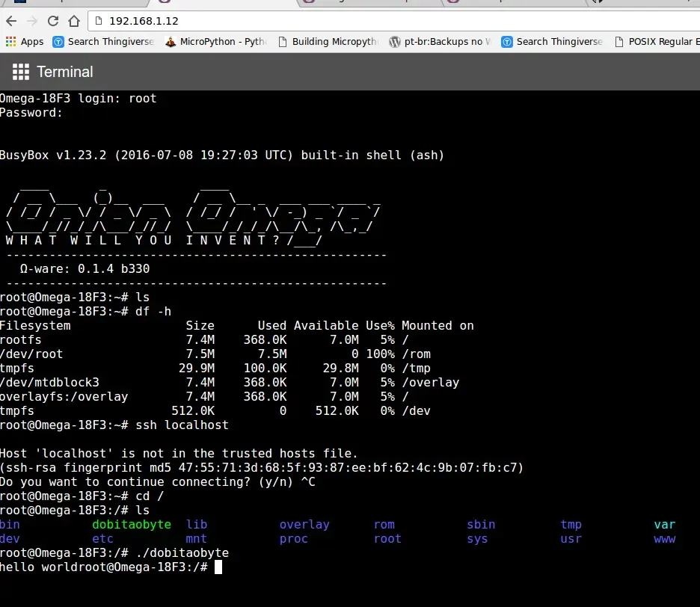The width and height of the screenshot is (700, 607).
Task: Click the 'mnt' directory entry
Action: (x=197, y=539)
